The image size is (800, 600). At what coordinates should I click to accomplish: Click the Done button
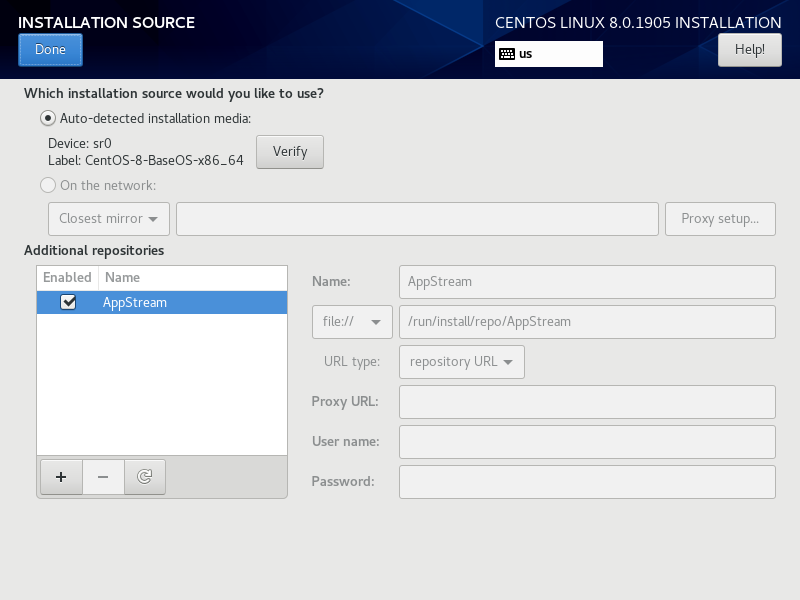[51, 50]
